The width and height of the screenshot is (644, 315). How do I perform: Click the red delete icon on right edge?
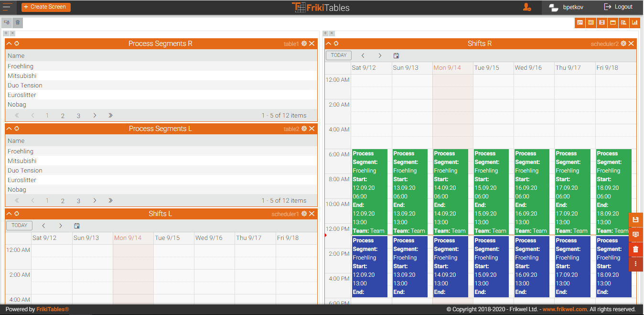coord(635,249)
